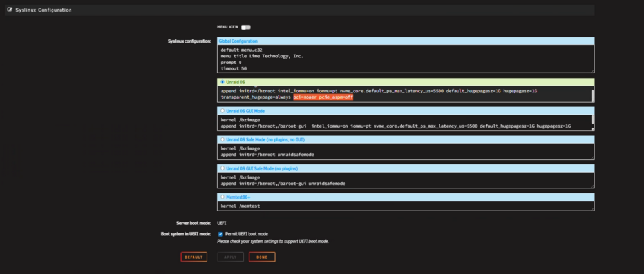Uncheck Permit UEFI boot mode checkbox

click(x=220, y=234)
